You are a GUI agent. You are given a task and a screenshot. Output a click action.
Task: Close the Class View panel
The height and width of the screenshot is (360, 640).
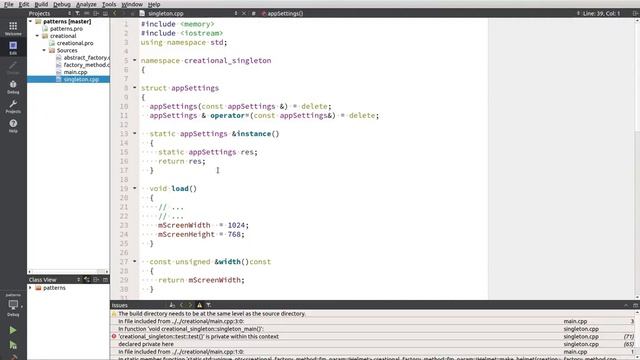point(105,280)
